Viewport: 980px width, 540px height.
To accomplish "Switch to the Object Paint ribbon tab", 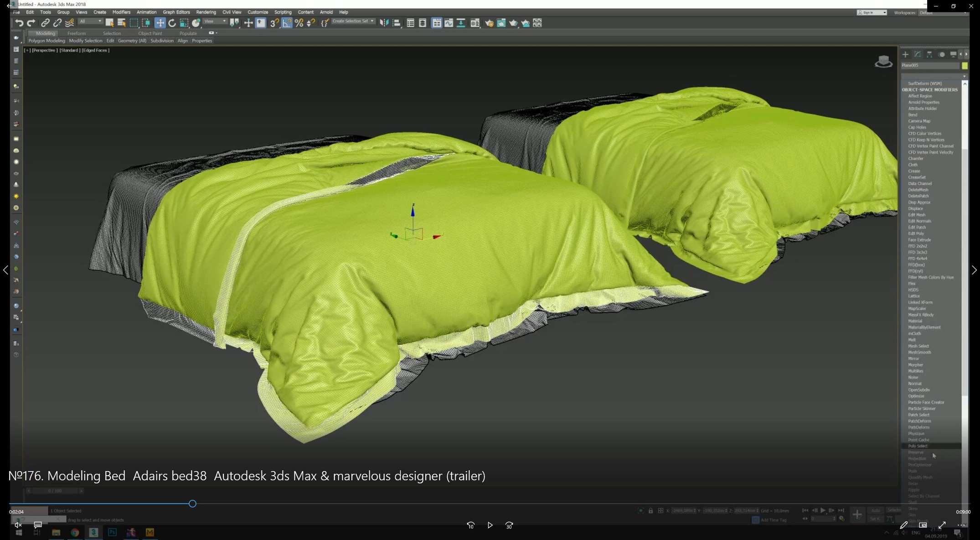I will click(150, 33).
